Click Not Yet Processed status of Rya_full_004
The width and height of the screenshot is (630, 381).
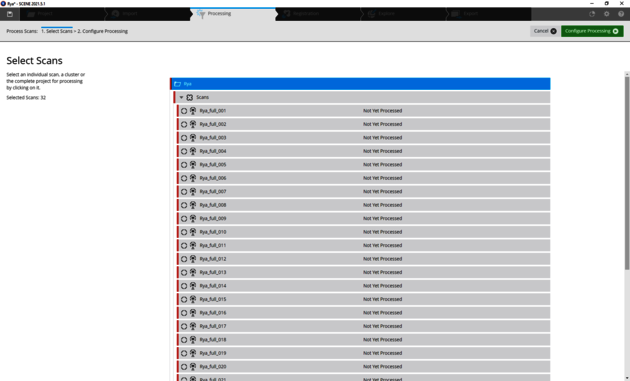click(x=382, y=151)
